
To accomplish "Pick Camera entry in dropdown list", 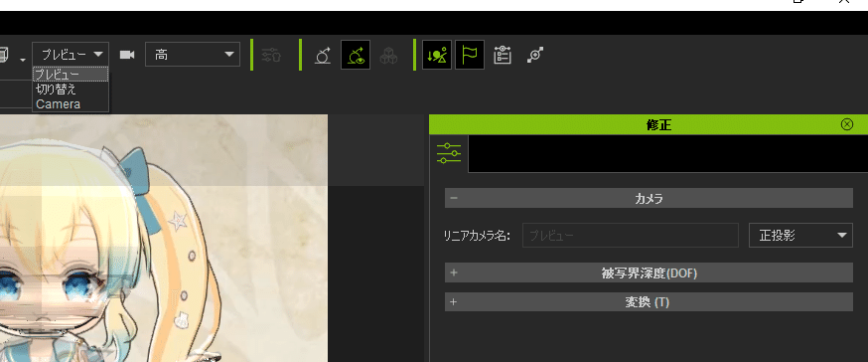I will 71,104.
